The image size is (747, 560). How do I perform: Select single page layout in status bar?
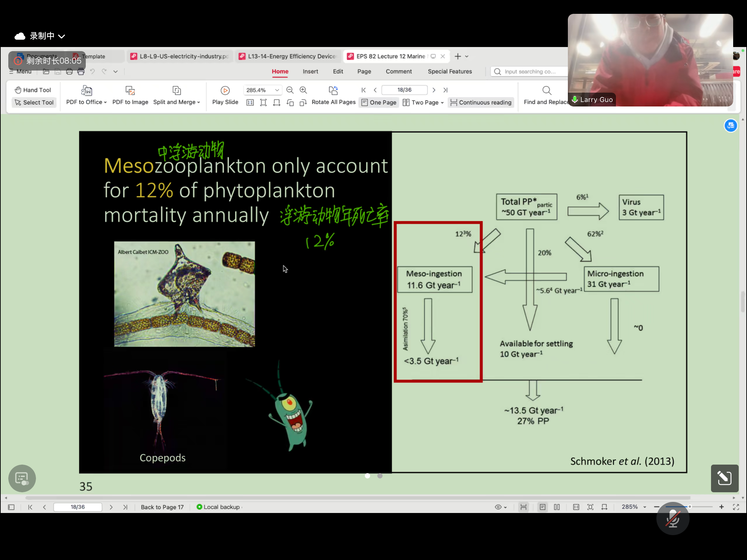(543, 507)
